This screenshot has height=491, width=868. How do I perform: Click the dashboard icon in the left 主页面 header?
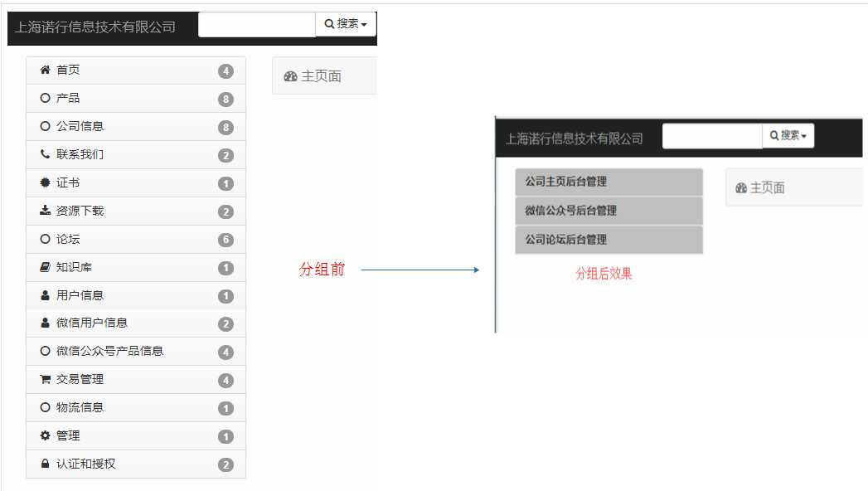click(x=291, y=76)
